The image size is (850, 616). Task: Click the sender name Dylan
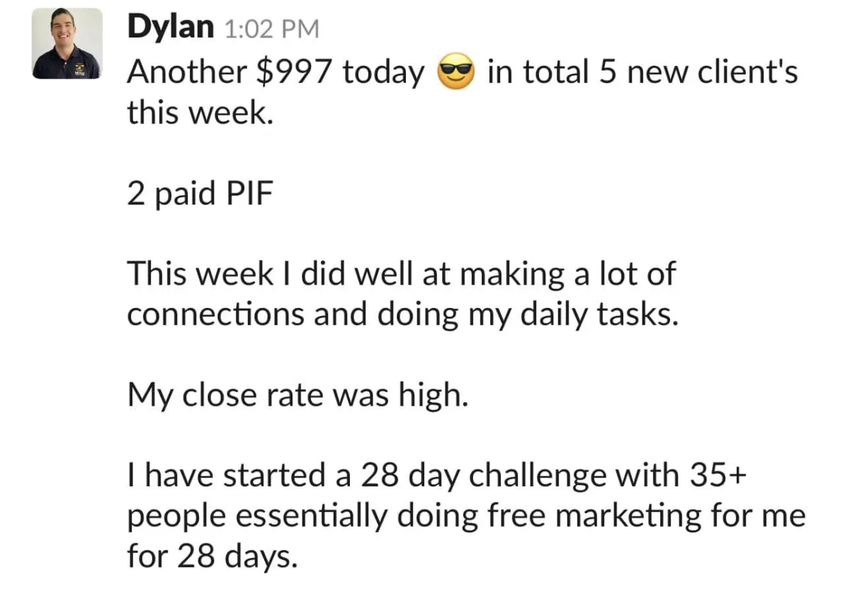click(x=170, y=27)
